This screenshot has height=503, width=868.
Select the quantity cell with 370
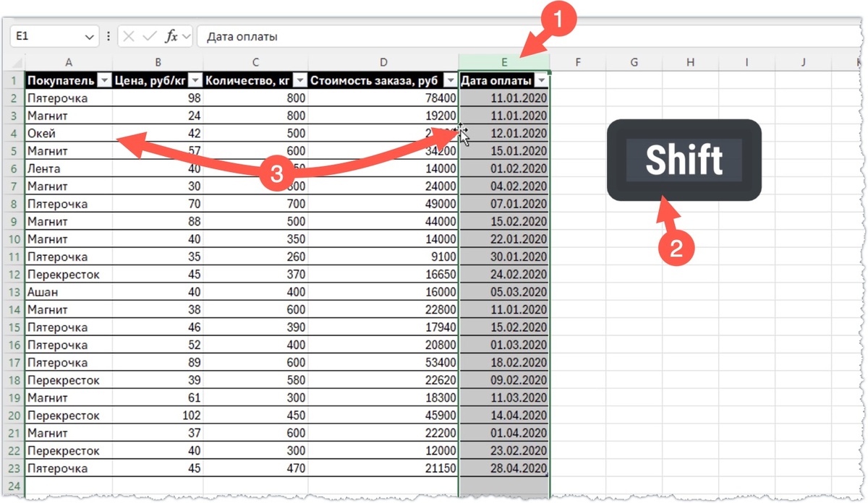256,275
